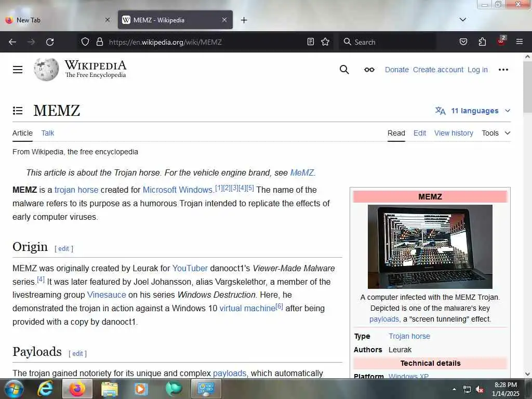The height and width of the screenshot is (399, 532).
Task: Edit the Payloads section
Action: (x=78, y=353)
